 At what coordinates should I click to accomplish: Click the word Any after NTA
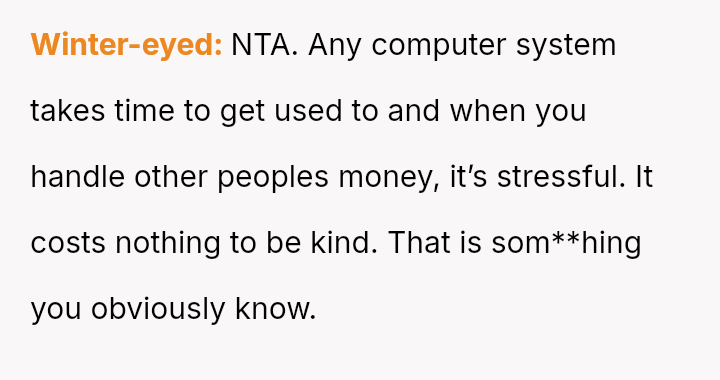point(335,46)
